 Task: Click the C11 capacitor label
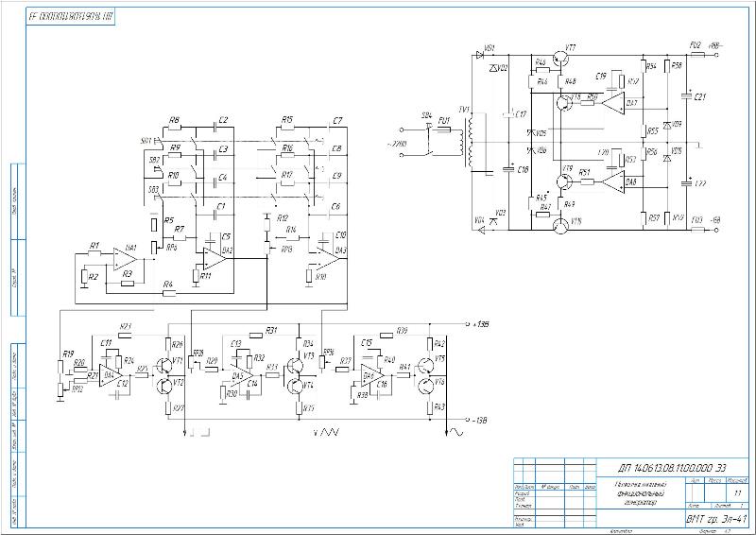click(x=106, y=343)
